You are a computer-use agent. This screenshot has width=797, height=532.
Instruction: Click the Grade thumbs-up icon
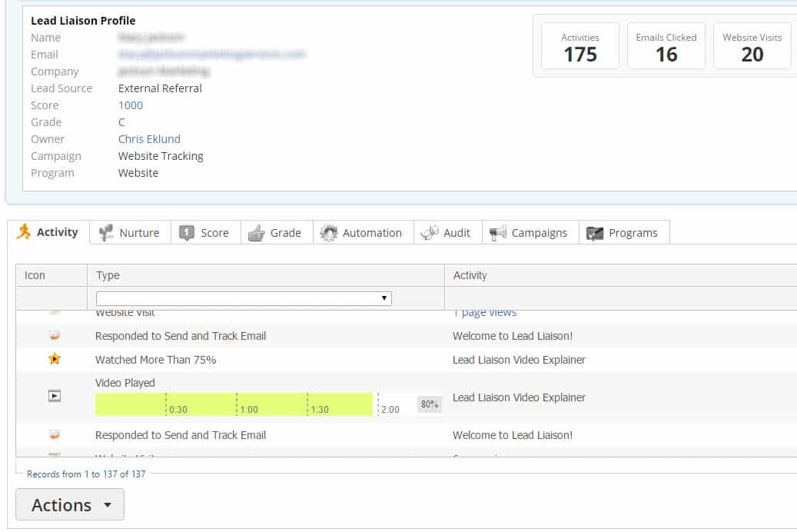pos(256,233)
